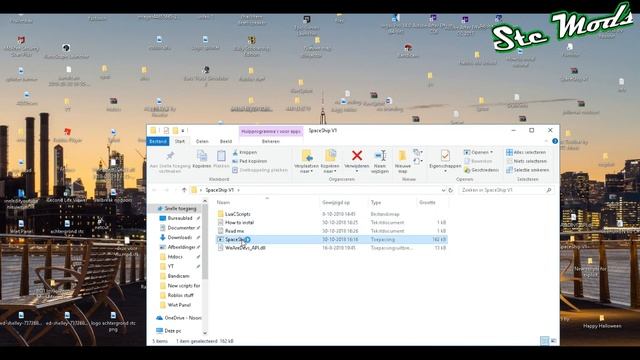640x360 pixels.
Task: Click the search magnifier icon
Action: tap(549, 190)
